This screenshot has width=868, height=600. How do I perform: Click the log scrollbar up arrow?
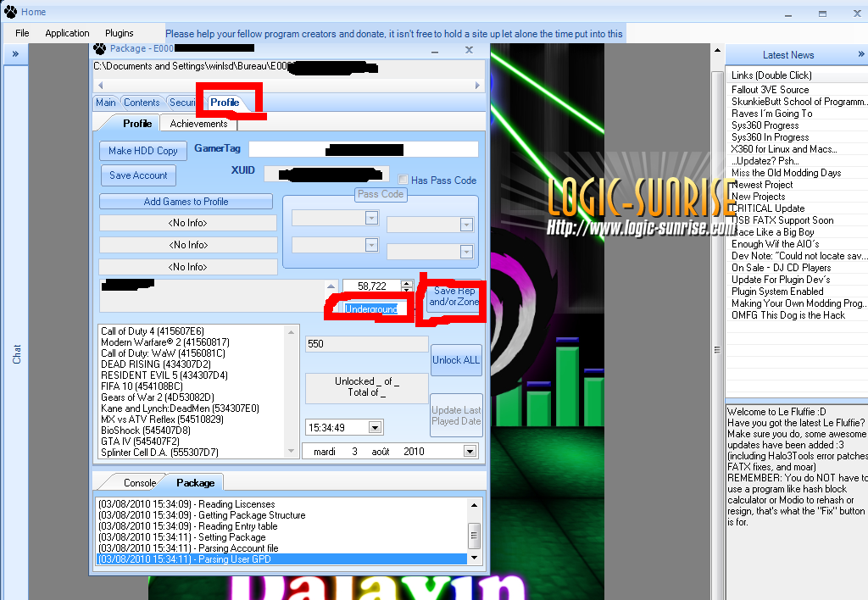click(x=474, y=505)
